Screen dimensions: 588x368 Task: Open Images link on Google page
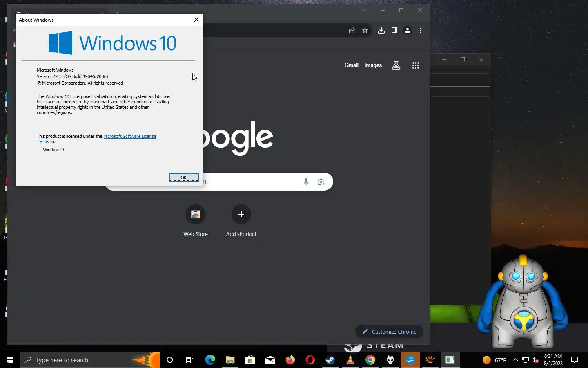[373, 65]
